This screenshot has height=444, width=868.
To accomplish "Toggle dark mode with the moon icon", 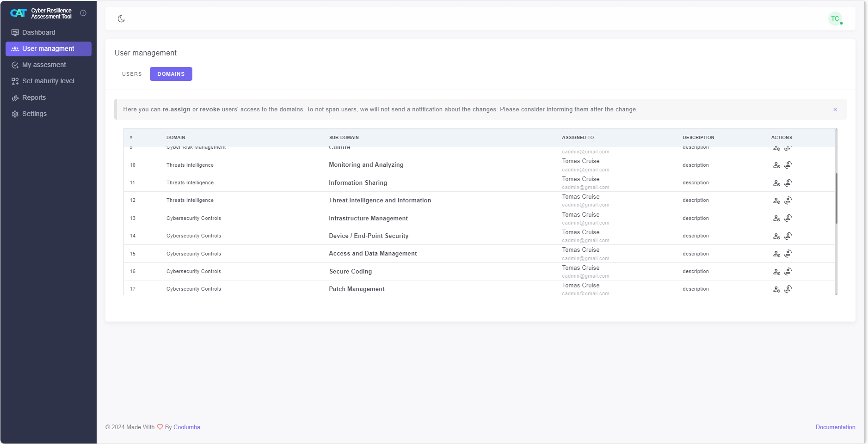I will (121, 19).
